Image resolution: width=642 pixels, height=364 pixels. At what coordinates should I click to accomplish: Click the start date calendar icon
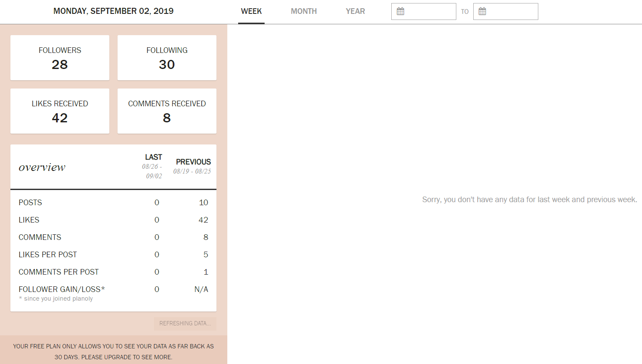pyautogui.click(x=400, y=11)
